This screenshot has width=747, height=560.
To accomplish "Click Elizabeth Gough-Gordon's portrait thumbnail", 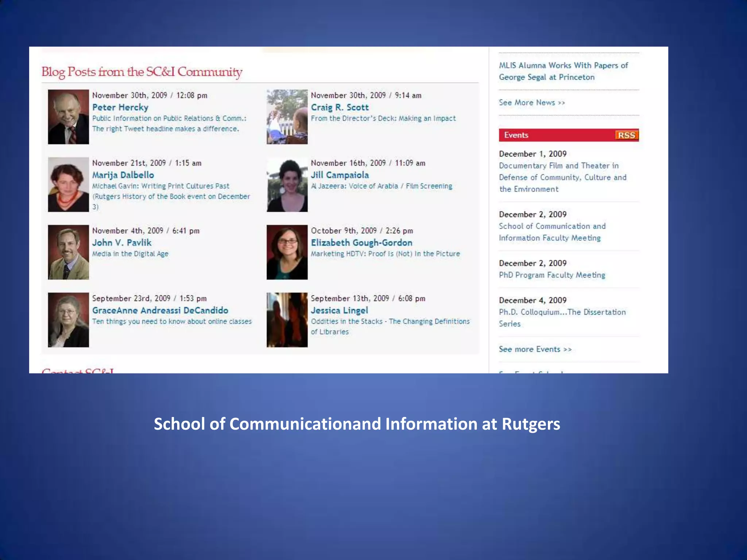I will tap(287, 252).
